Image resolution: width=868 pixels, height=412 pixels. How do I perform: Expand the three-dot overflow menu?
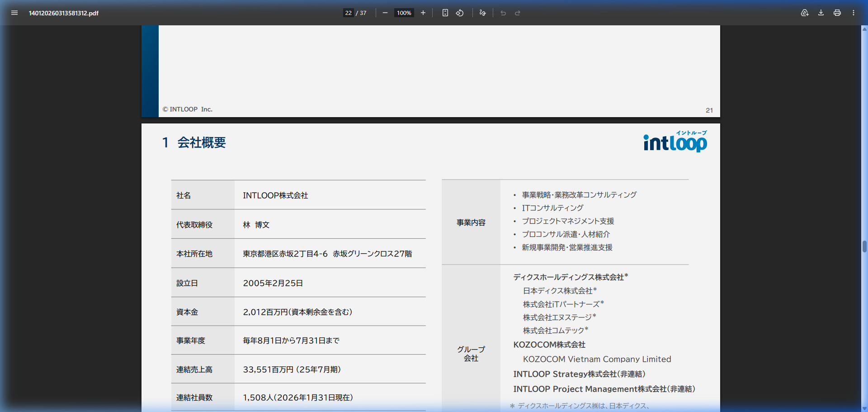[854, 13]
